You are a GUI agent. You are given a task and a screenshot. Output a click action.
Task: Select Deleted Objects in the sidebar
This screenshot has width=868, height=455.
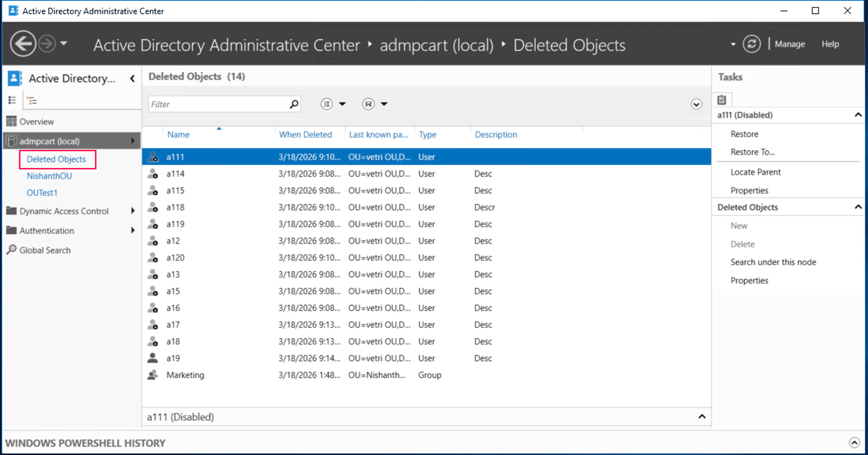(x=56, y=159)
